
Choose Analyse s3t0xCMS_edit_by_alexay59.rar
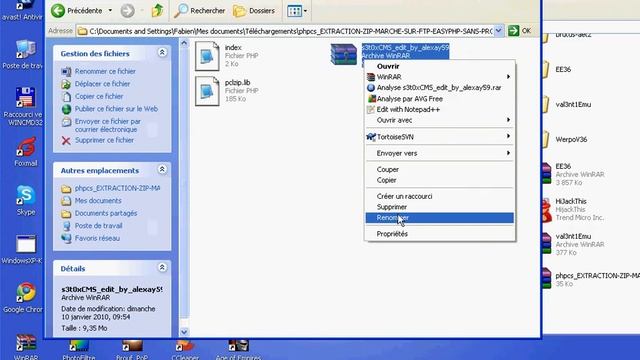[x=440, y=88]
